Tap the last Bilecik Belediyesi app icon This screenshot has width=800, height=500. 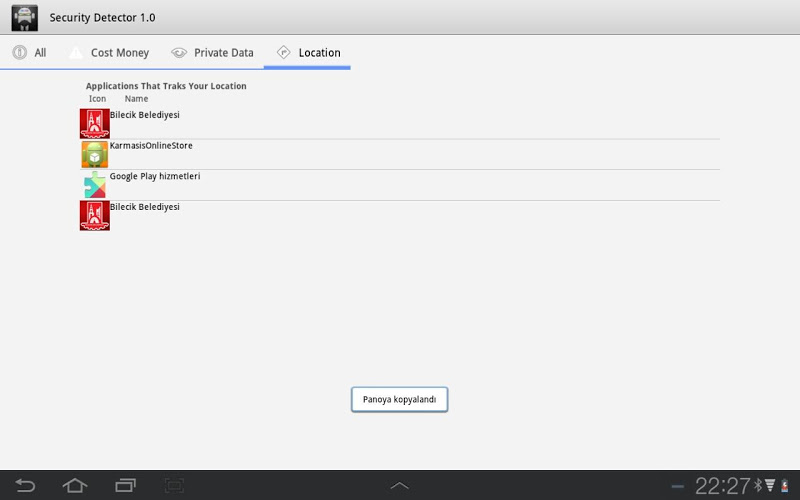pyautogui.click(x=94, y=215)
